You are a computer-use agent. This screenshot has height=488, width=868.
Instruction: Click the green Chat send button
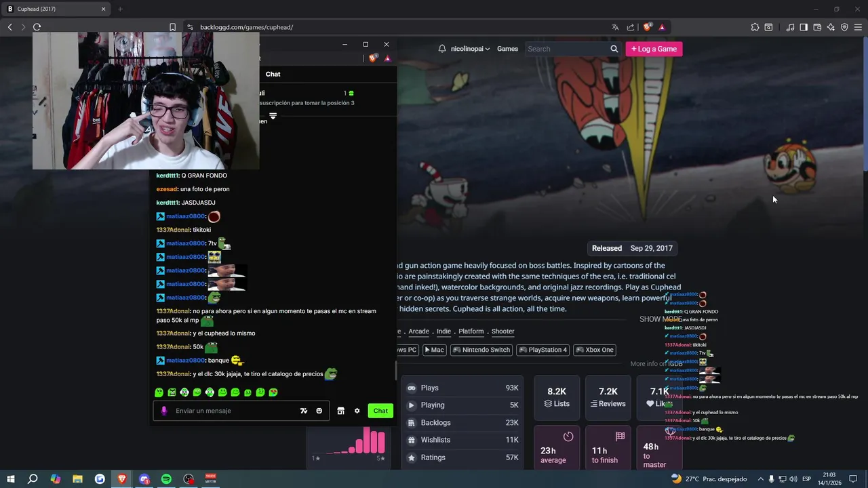[x=380, y=411]
